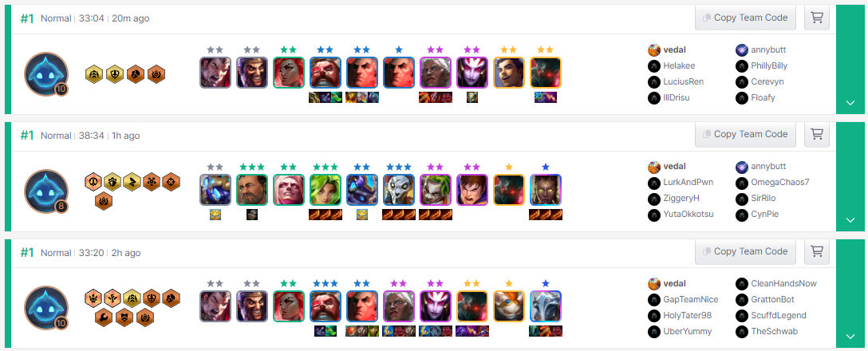Select the green-haired three-star champion portrait

click(x=325, y=190)
